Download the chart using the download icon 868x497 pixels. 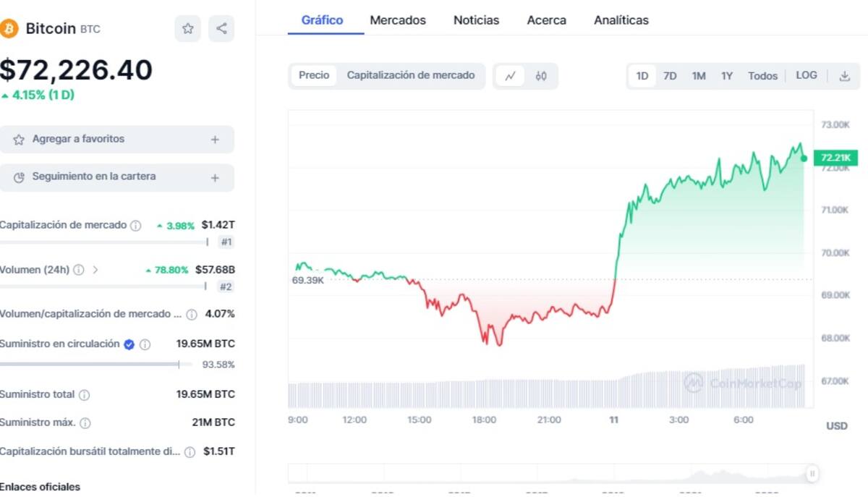[844, 75]
